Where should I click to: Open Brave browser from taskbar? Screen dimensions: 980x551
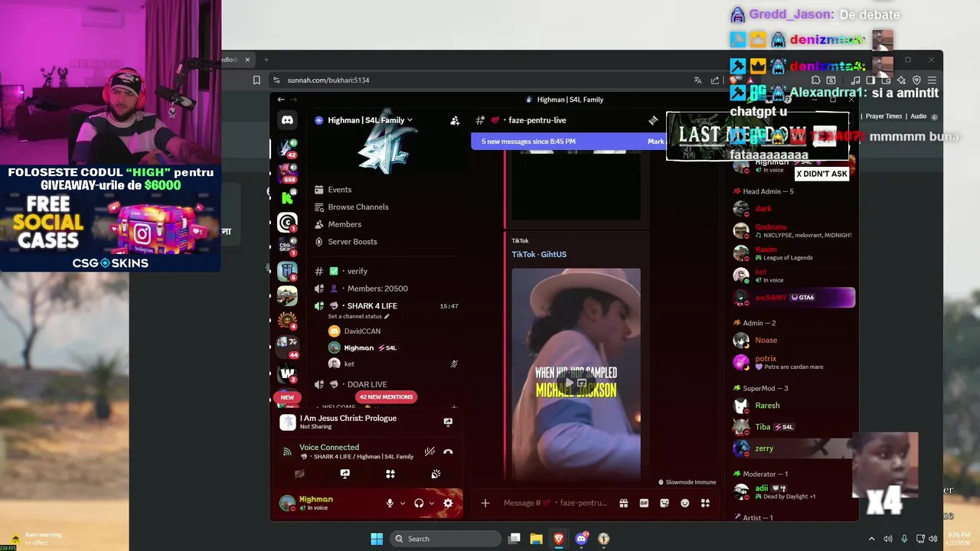(x=558, y=539)
